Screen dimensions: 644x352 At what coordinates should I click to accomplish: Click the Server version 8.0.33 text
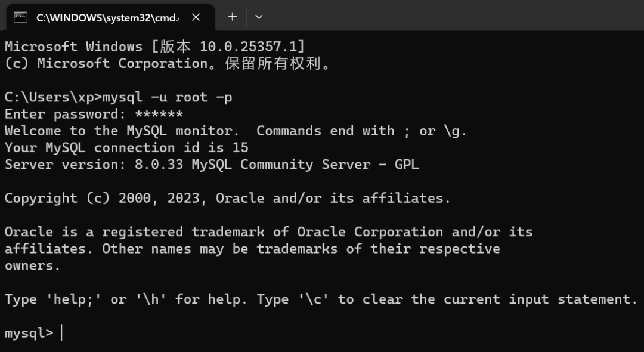(212, 165)
